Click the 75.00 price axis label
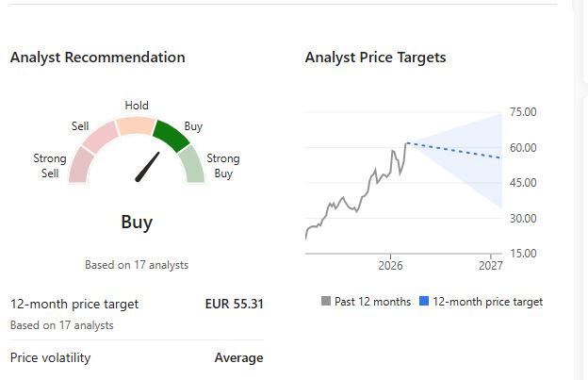Image resolution: width=588 pixels, height=380 pixels. pos(521,112)
